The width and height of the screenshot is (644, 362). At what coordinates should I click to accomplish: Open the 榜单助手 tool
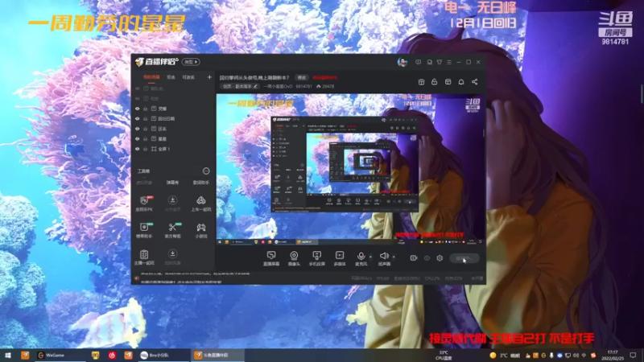(144, 230)
